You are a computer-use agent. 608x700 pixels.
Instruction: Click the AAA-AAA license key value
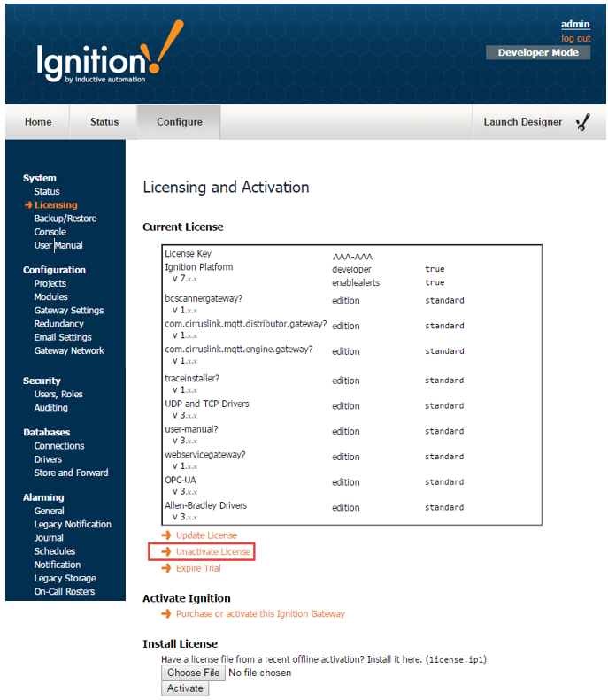352,257
